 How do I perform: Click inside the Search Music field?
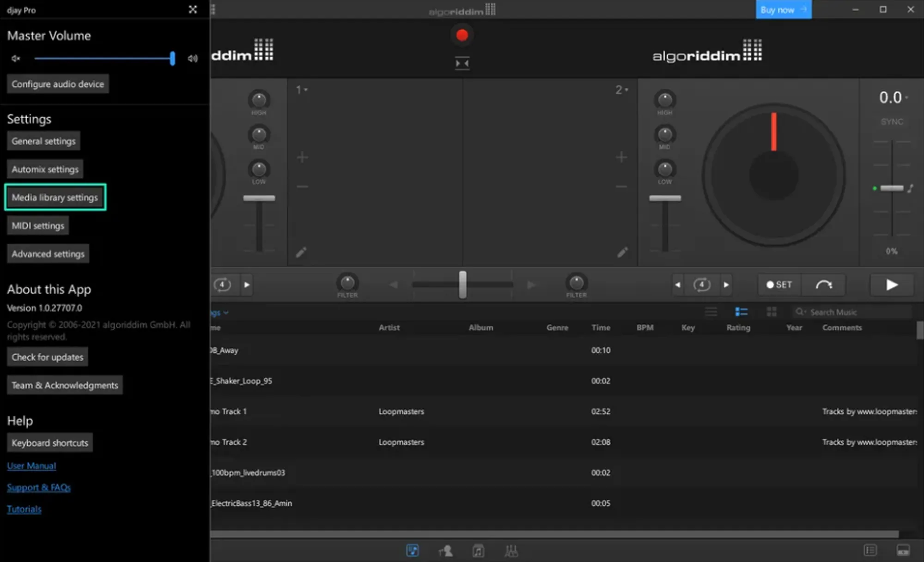coord(852,312)
